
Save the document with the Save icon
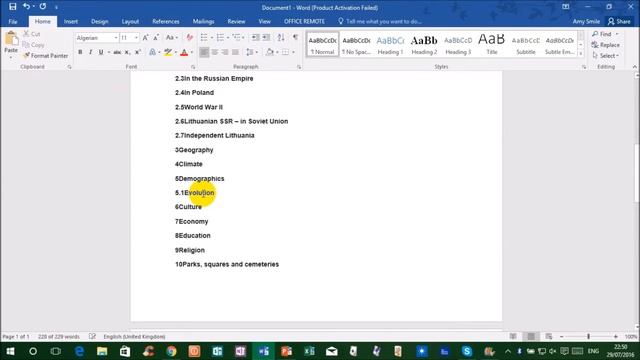(x=13, y=7)
